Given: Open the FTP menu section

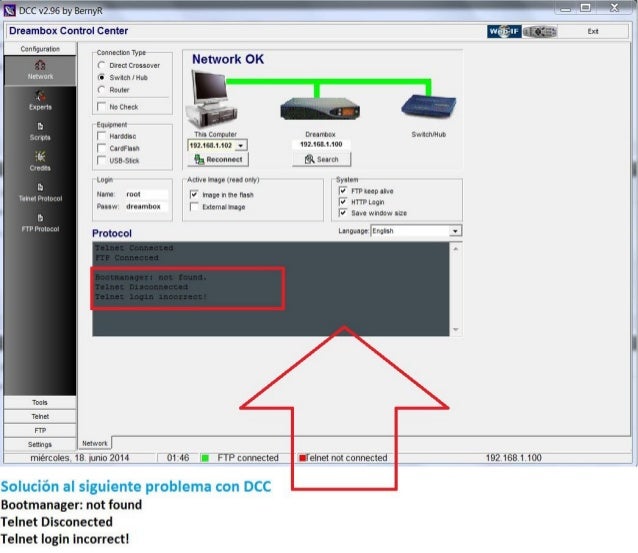Looking at the screenshot, I should click(x=40, y=430).
